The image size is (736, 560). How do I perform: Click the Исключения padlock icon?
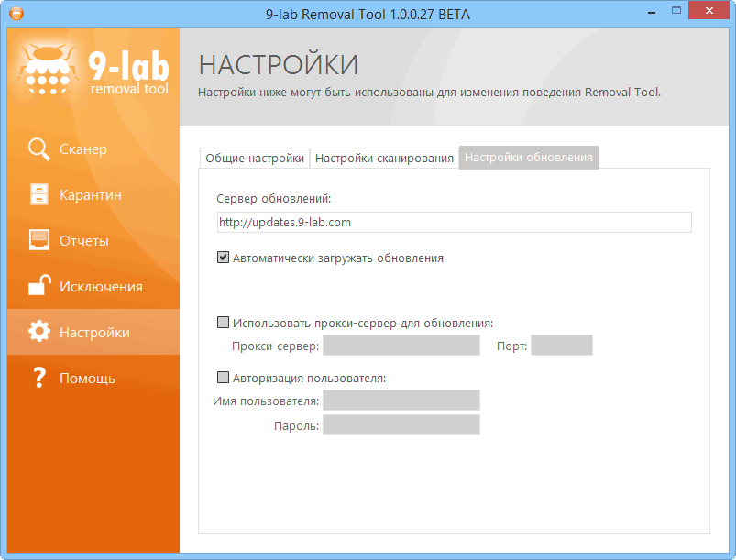39,285
